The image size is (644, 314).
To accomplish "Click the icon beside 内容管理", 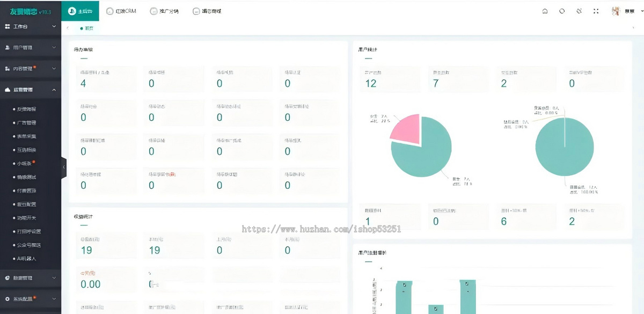I will pyautogui.click(x=8, y=69).
